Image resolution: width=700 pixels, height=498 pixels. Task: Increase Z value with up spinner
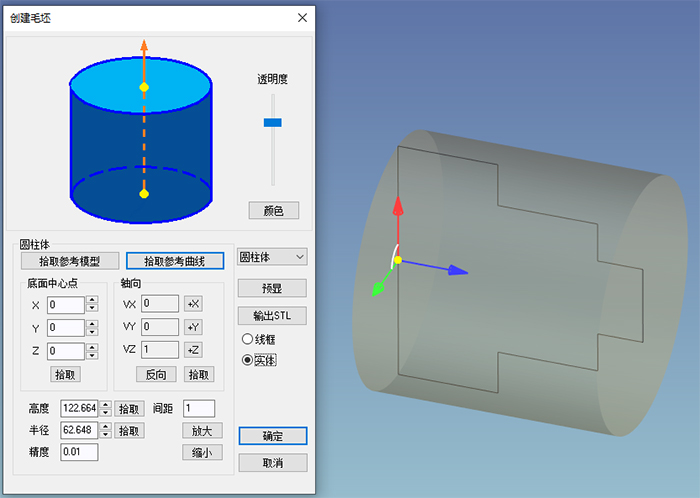tap(92, 347)
